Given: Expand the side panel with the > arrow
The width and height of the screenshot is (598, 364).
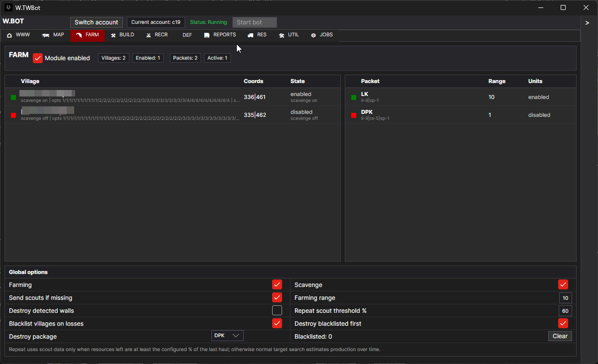Looking at the screenshot, I should 587,23.
